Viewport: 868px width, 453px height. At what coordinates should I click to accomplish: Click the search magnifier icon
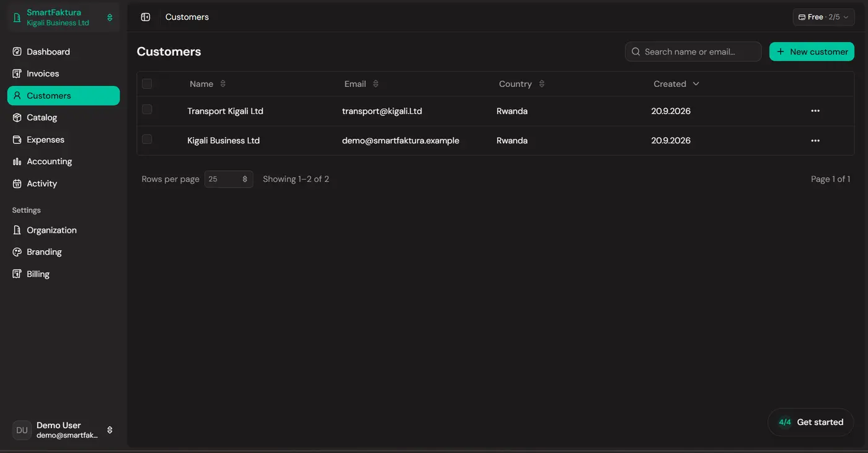(635, 52)
